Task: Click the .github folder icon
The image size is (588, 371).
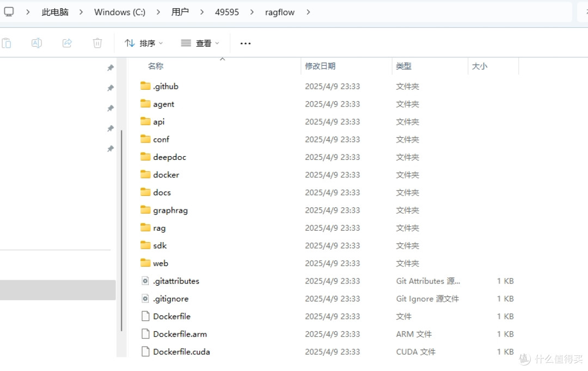Action: pos(145,86)
